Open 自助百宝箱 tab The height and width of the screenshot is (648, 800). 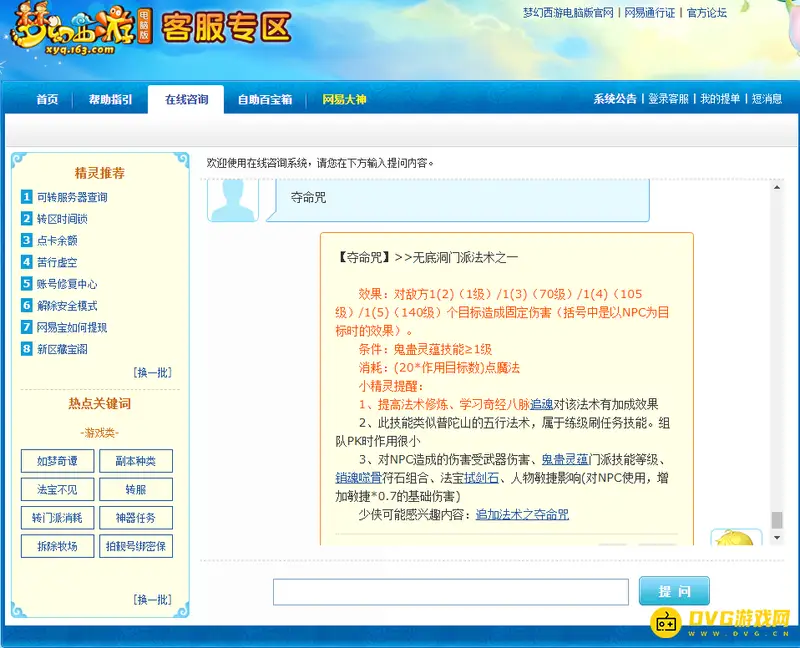click(x=265, y=99)
